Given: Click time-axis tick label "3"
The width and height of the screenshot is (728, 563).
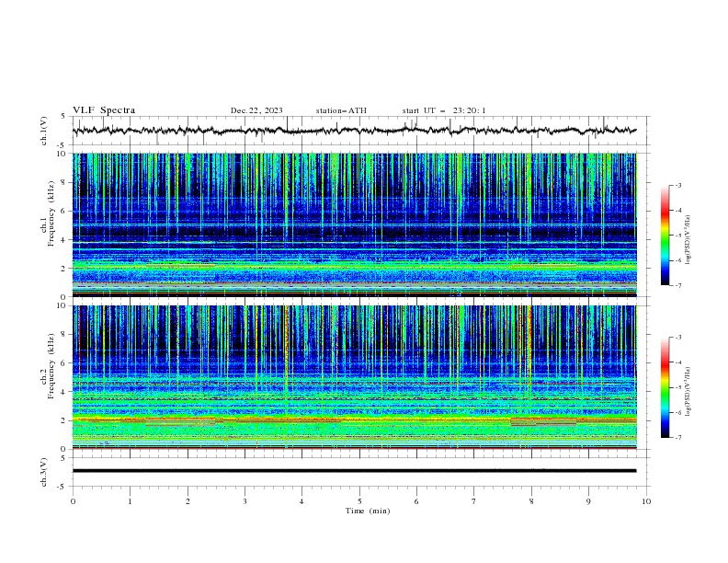Looking at the screenshot, I should [245, 501].
